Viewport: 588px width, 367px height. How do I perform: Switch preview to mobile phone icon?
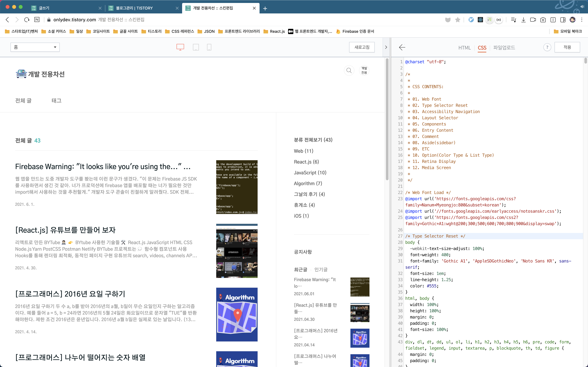(209, 47)
